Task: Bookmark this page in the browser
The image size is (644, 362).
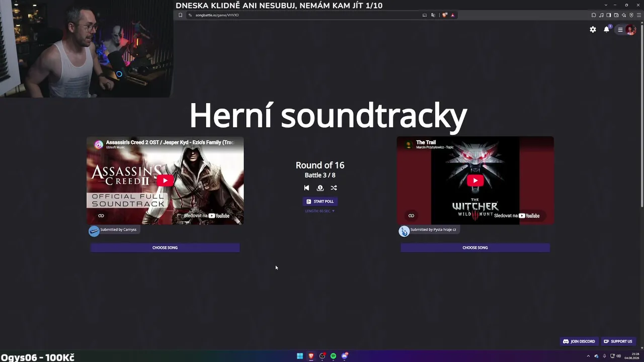Action: [x=180, y=15]
